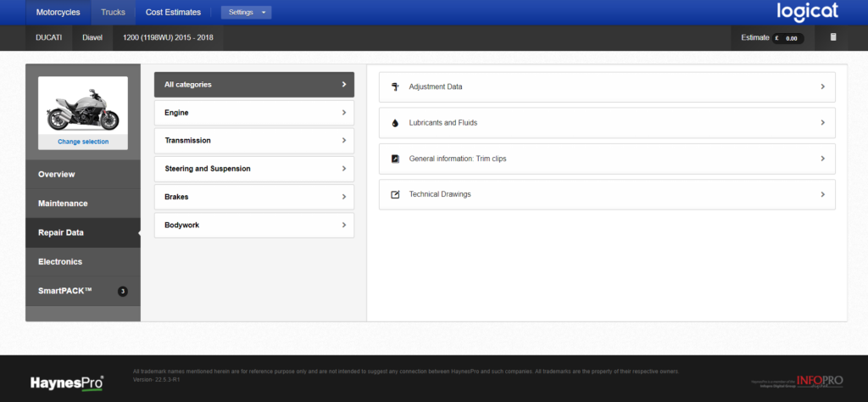This screenshot has width=868, height=402.
Task: Click the Technical Drawings pencil icon
Action: (x=395, y=194)
